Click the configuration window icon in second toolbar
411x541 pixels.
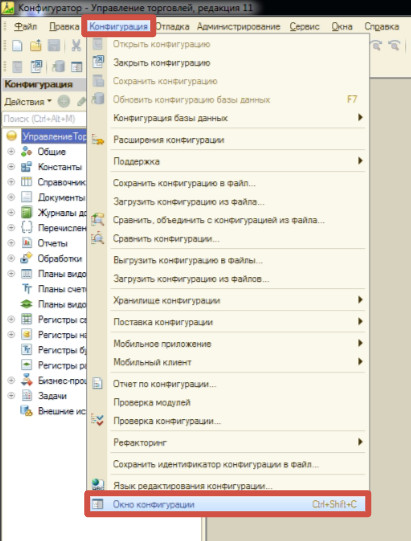click(x=77, y=67)
